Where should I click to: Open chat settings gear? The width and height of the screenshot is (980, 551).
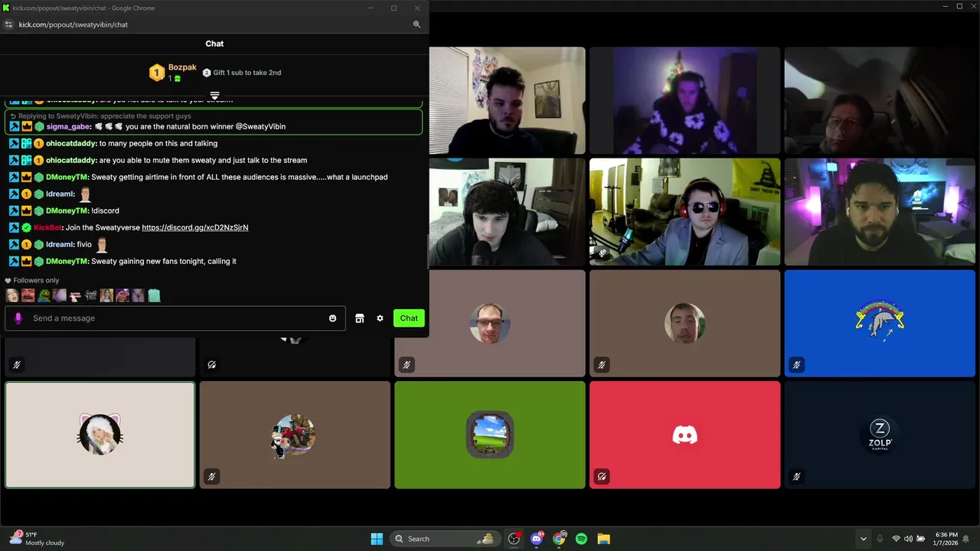tap(380, 318)
